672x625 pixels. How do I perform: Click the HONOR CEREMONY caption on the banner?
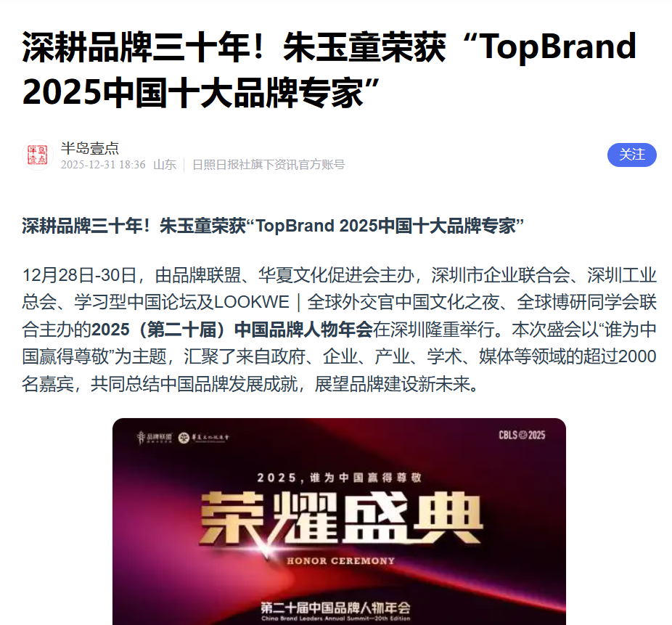coord(340,560)
